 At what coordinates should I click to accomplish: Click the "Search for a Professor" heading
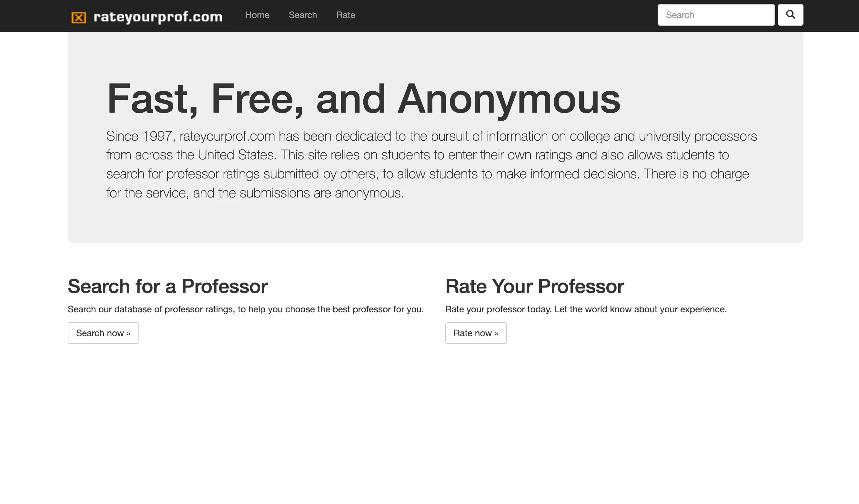point(168,286)
